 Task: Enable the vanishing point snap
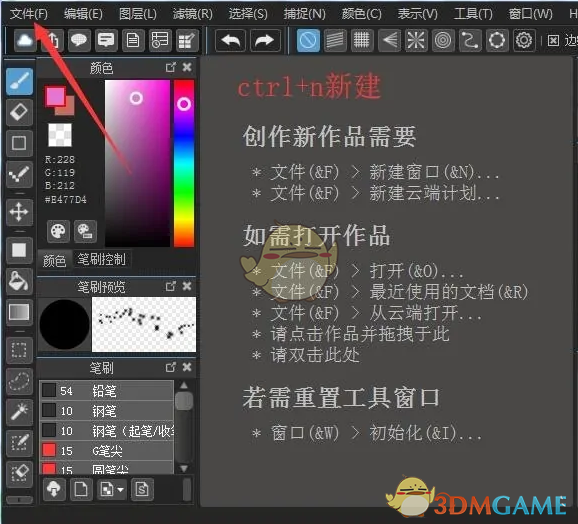point(389,40)
